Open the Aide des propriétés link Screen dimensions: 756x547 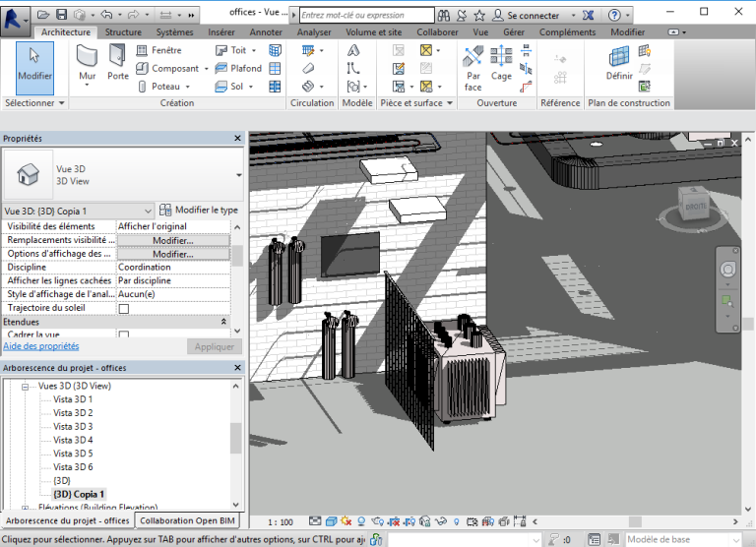click(41, 346)
